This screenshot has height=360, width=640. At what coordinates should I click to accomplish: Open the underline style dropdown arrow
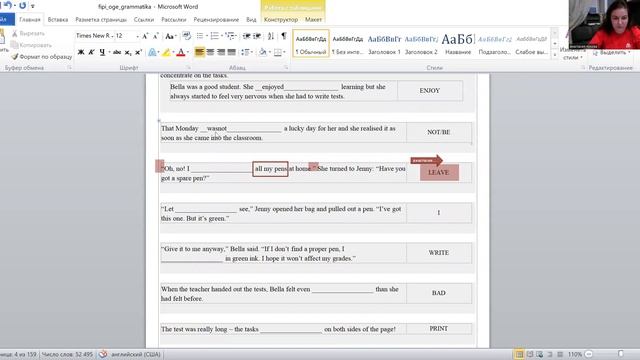pyautogui.click(x=109, y=52)
